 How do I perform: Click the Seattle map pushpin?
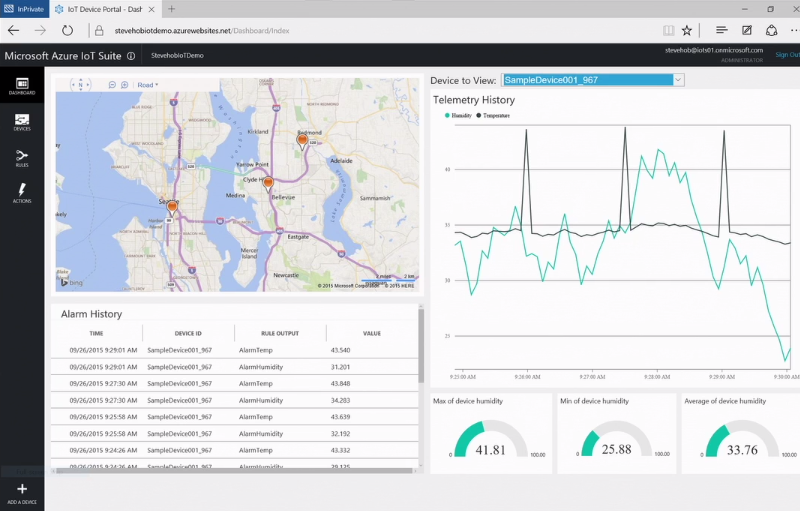[x=172, y=207]
